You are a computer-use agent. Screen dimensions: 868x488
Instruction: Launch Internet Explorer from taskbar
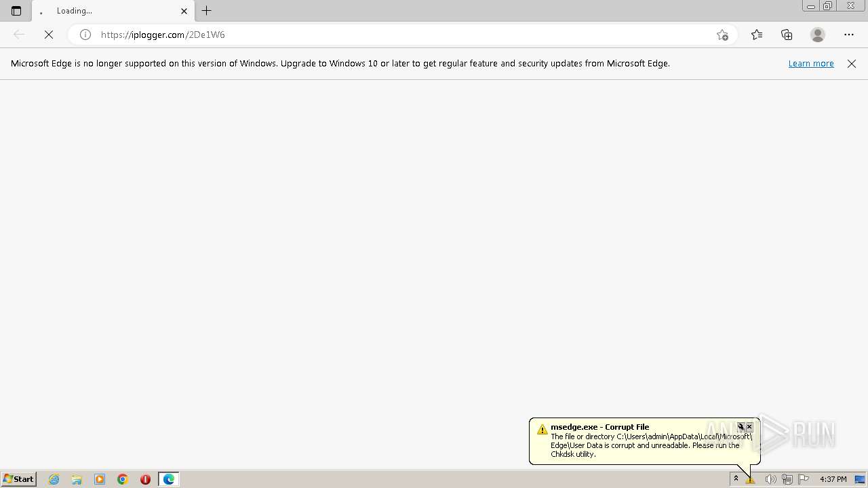tap(54, 479)
